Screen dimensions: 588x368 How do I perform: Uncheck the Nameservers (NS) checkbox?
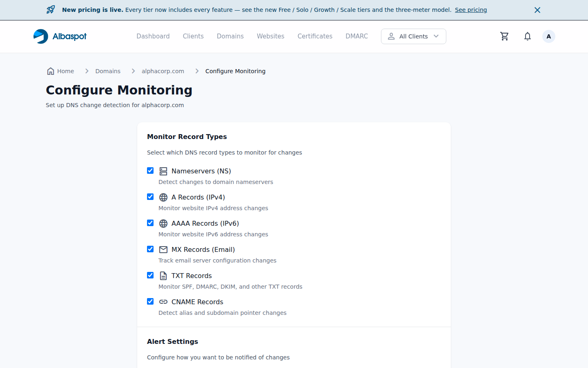pyautogui.click(x=150, y=171)
